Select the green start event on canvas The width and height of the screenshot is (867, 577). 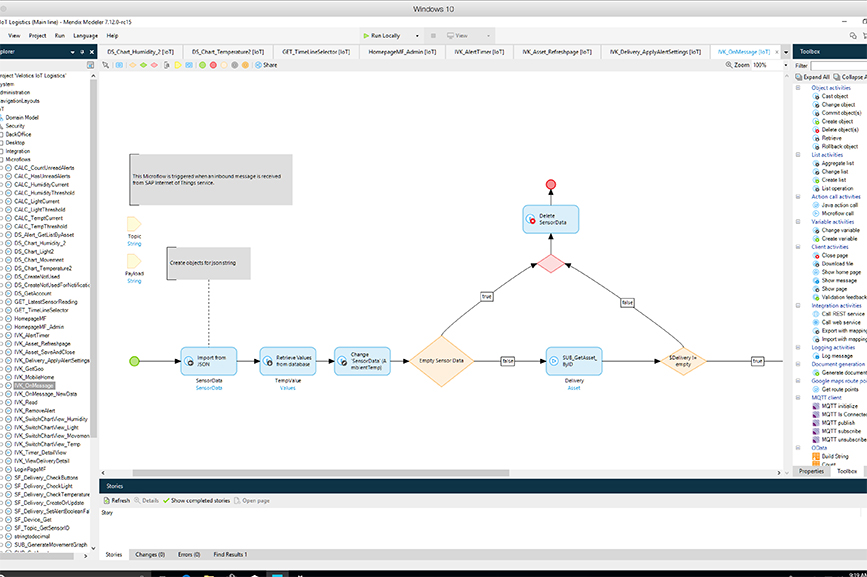(134, 361)
